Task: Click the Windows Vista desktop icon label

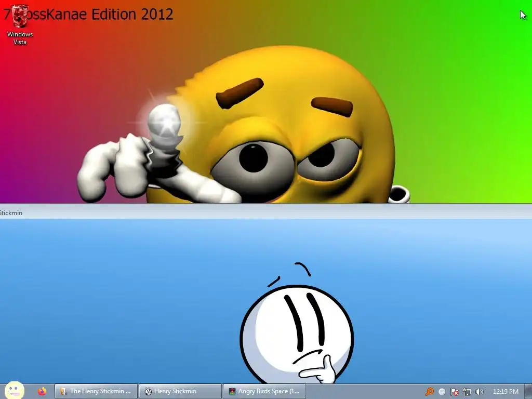Action: (20, 38)
